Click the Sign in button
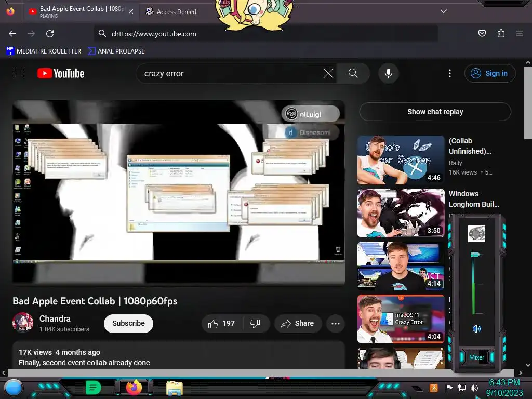The image size is (532, 399). (x=490, y=73)
